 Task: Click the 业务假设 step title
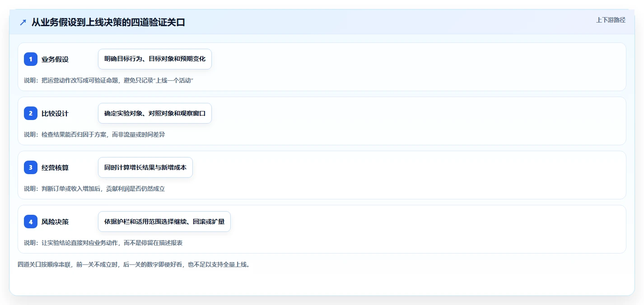tap(55, 59)
